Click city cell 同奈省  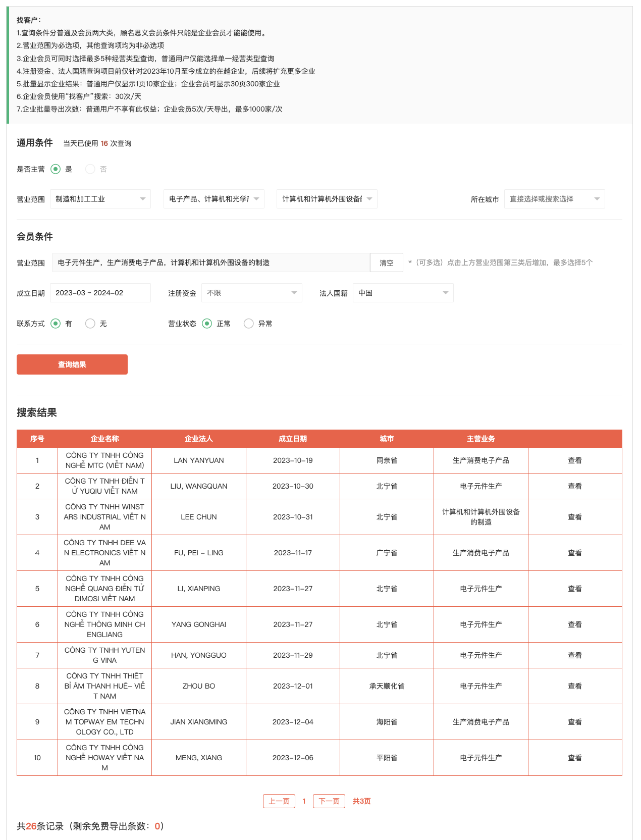[387, 460]
